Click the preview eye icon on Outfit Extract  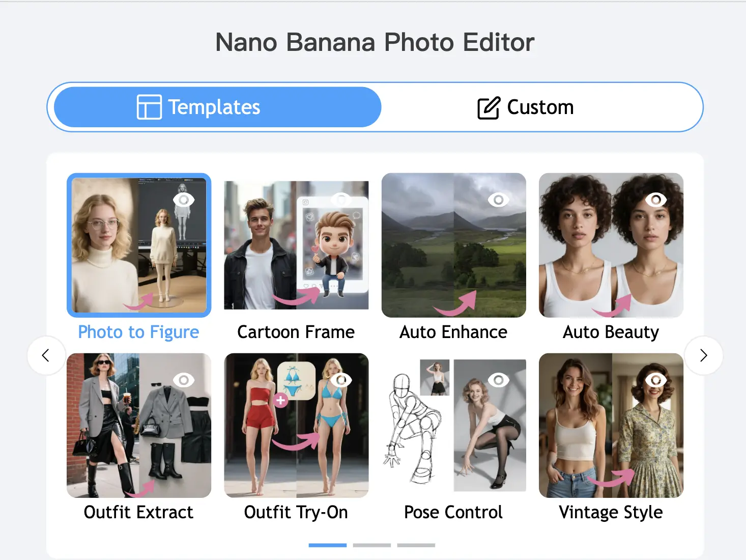pos(185,379)
